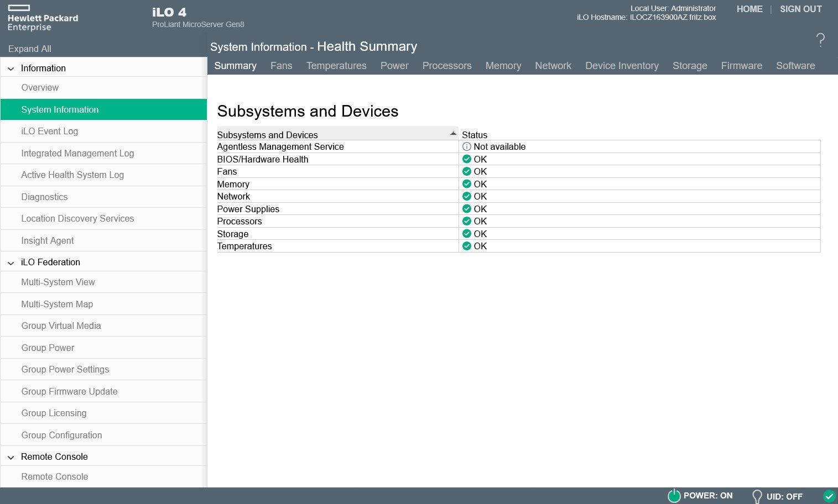The image size is (838, 504).
Task: Open iLO Event Log
Action: click(103, 132)
